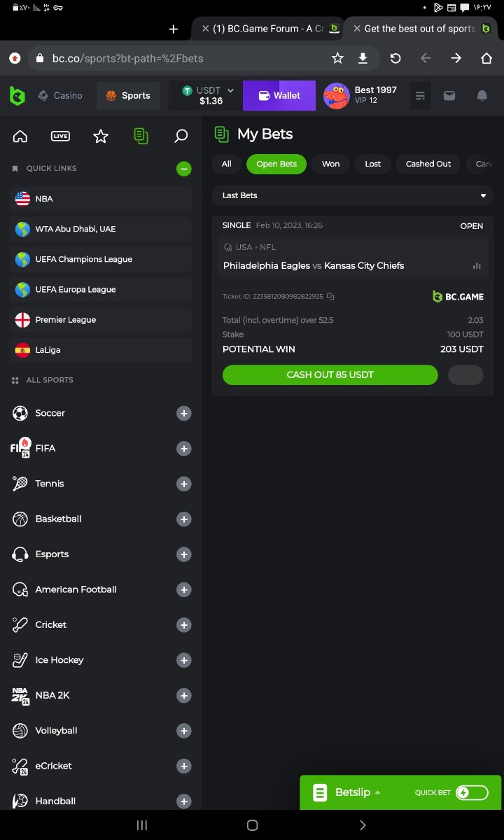Switch to the Cashed Out tab
The width and height of the screenshot is (504, 840).
pyautogui.click(x=428, y=164)
